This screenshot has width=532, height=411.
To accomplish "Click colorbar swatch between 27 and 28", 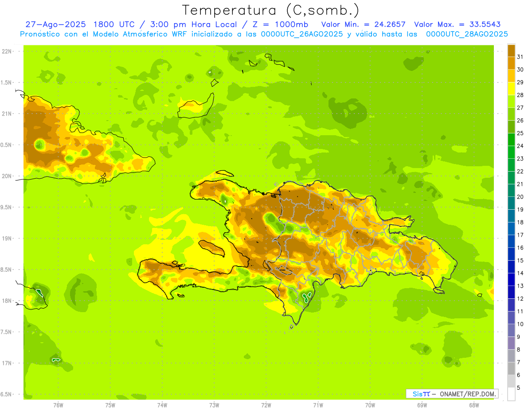I will pyautogui.click(x=511, y=101).
